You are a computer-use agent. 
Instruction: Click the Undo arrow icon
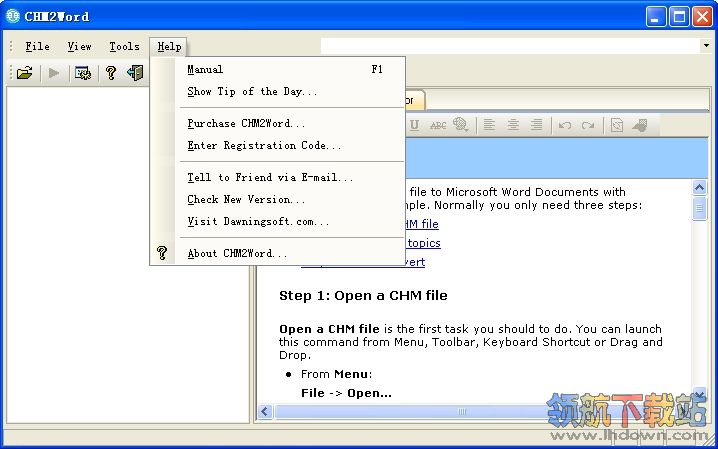565,125
